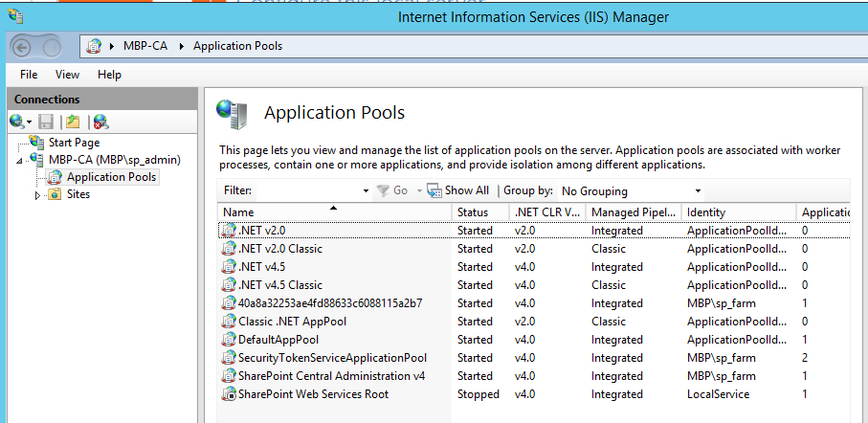Sort by the Name column header

point(335,212)
